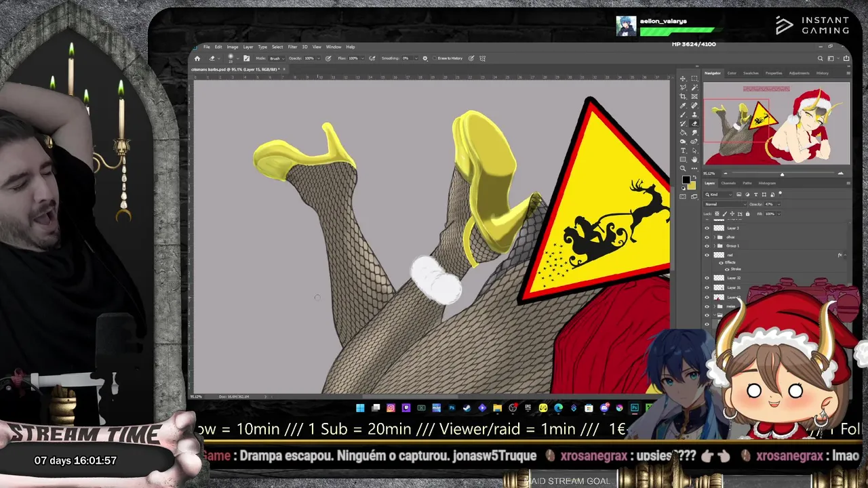Select the Zoom tool

tap(683, 168)
